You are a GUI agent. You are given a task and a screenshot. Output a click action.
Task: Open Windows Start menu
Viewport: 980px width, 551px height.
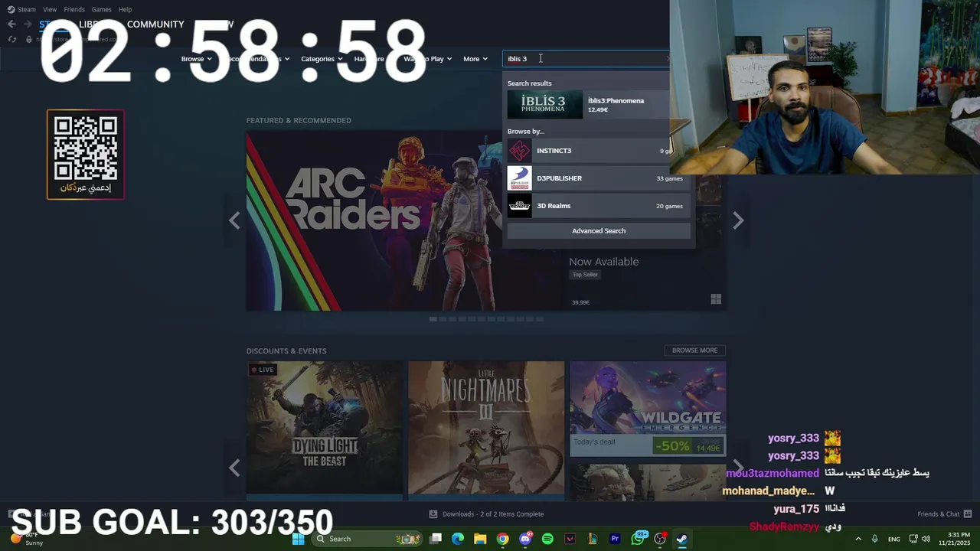[x=299, y=539]
